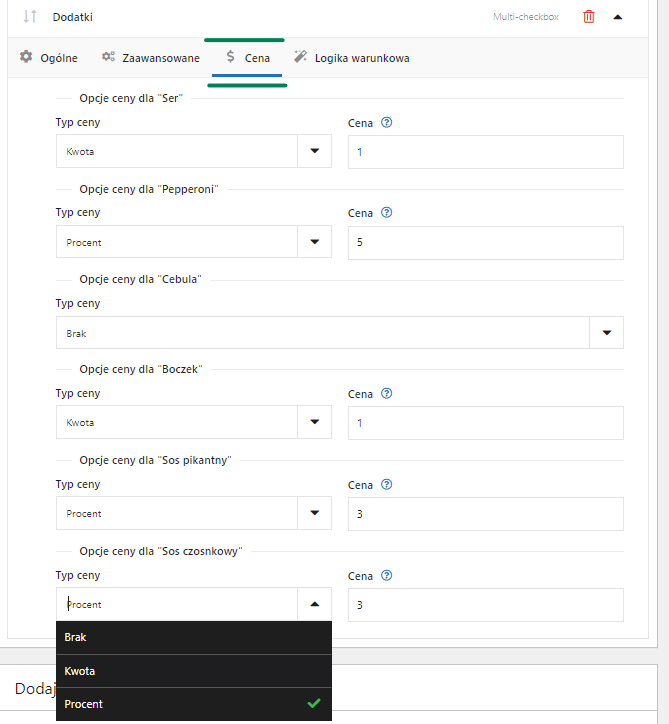
Task: Click the Cena input for Sos czosnkowy
Action: coord(486,605)
